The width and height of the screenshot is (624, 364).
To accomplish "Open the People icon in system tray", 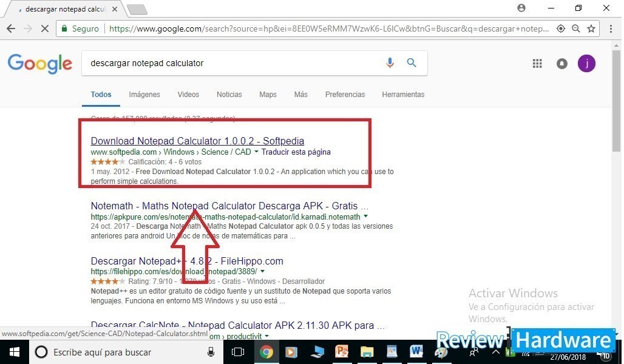I will click(473, 352).
